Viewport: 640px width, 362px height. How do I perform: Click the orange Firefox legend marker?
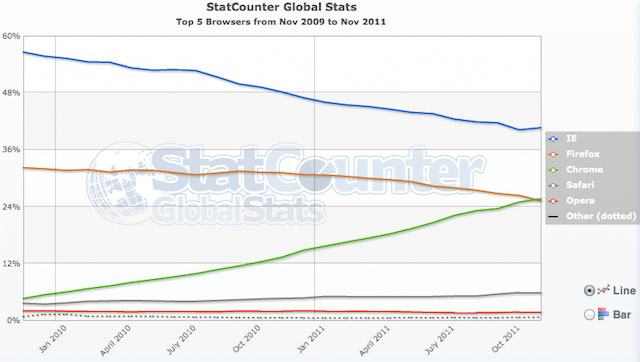point(553,154)
